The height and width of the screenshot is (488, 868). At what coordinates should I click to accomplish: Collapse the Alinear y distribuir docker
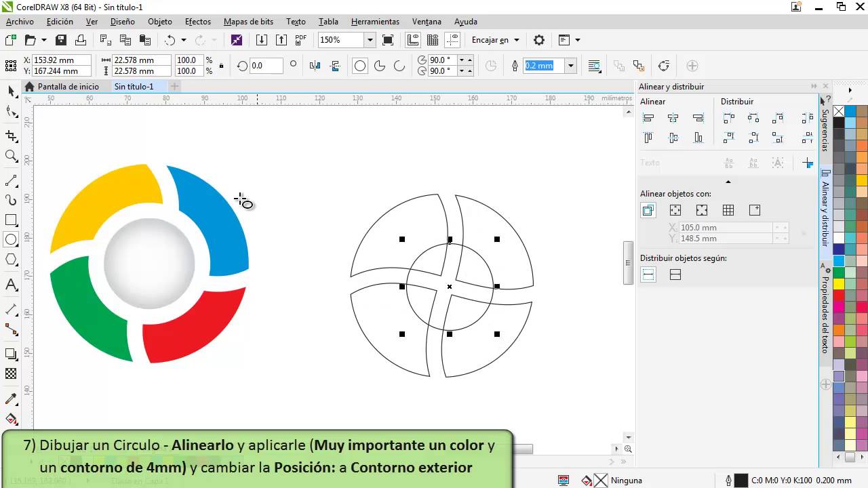pos(814,86)
